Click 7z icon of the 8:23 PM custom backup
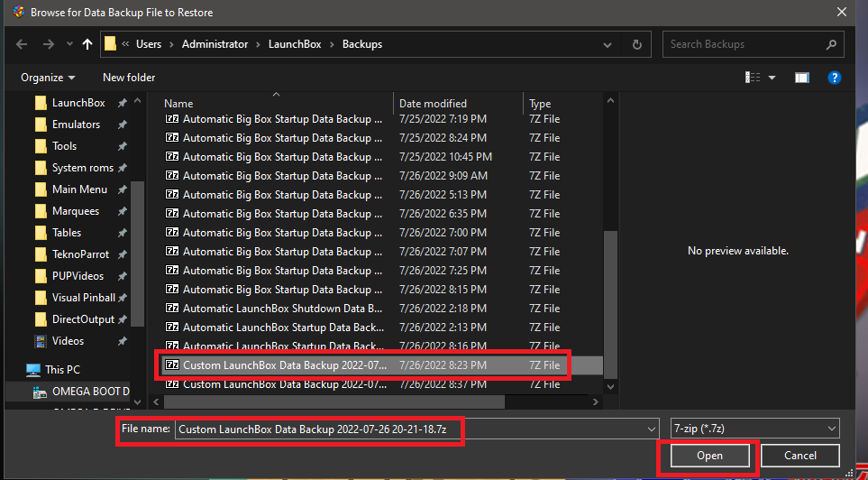The height and width of the screenshot is (480, 868). point(173,365)
